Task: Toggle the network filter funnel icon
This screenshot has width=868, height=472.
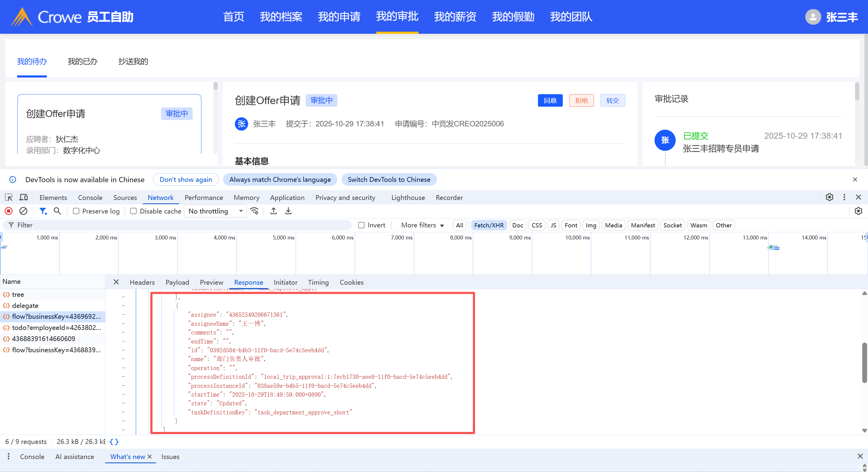Action: tap(43, 211)
